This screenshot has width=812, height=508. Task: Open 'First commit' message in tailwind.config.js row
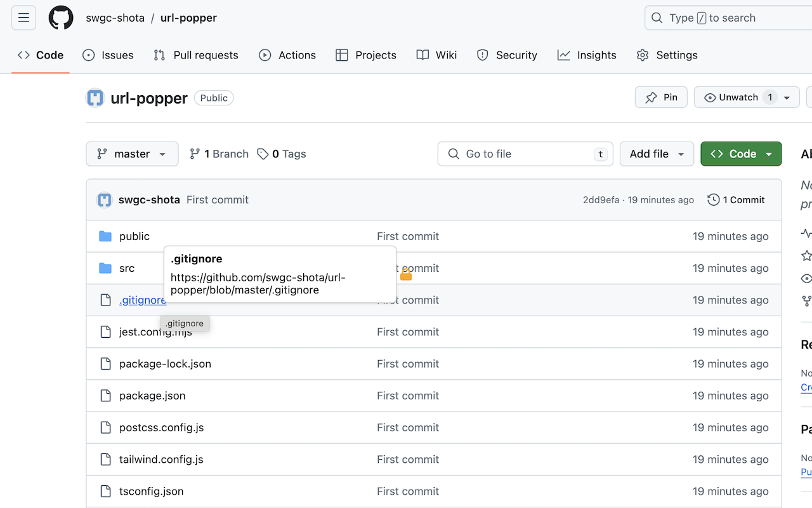[408, 459]
